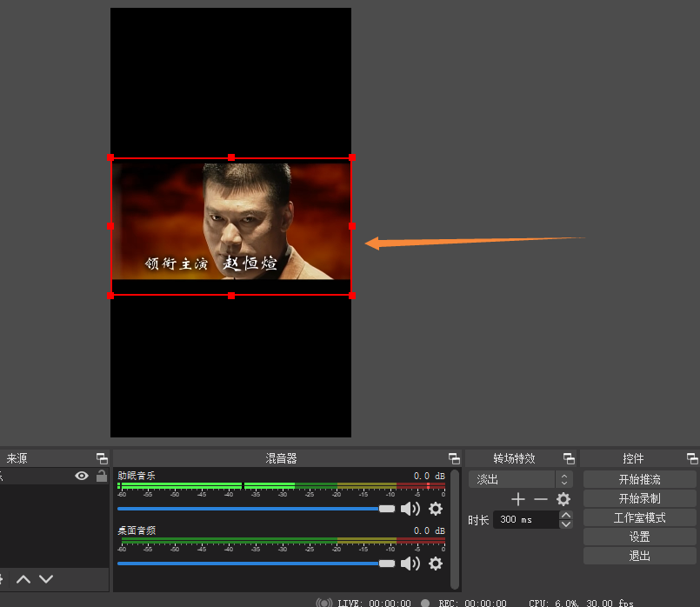This screenshot has width=700, height=607.
Task: Click the bottom-middle red resize handle
Action: coord(231,296)
